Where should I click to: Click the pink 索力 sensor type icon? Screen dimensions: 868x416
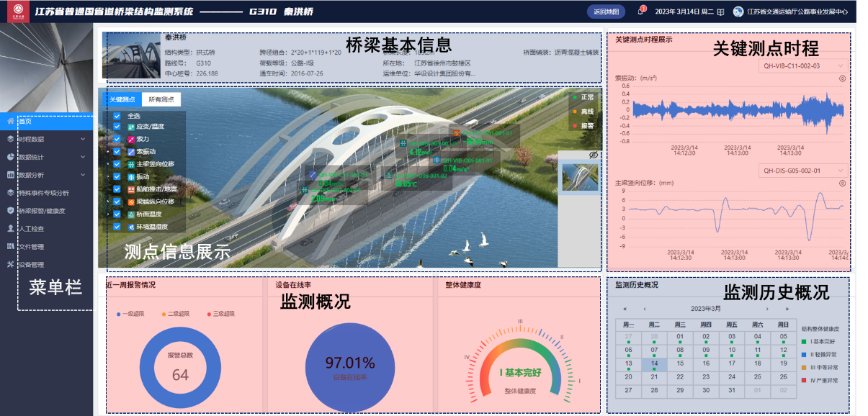[x=131, y=139]
